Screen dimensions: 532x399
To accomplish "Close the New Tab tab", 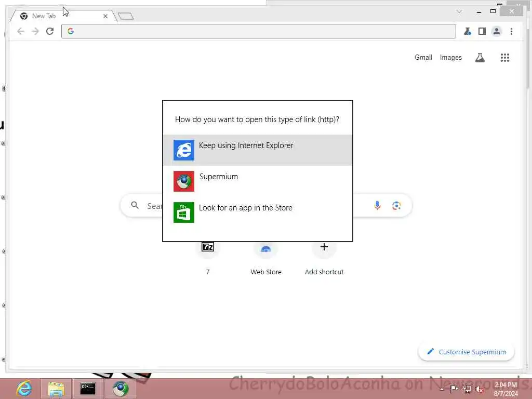I will (105, 16).
